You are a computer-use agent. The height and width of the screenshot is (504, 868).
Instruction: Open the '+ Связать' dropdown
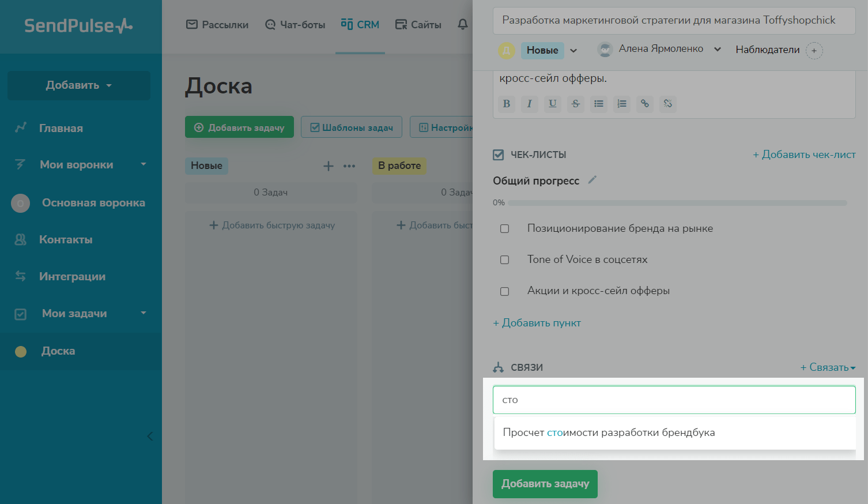(828, 367)
